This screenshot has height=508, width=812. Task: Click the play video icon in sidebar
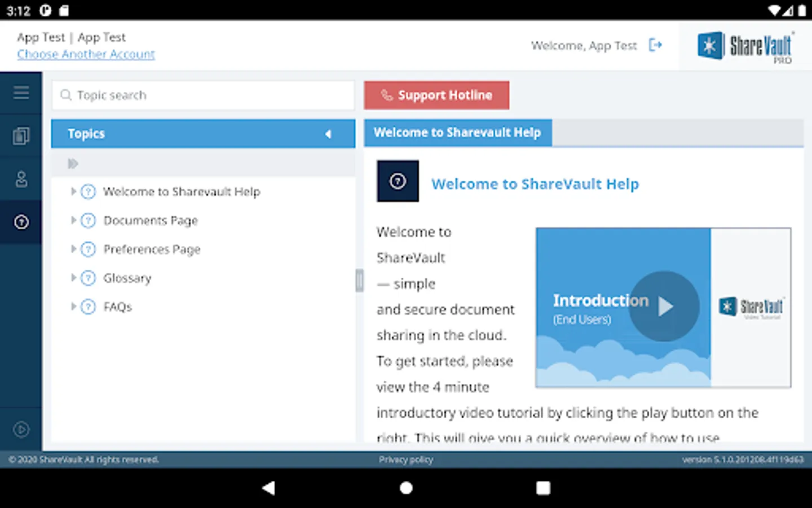pyautogui.click(x=21, y=430)
